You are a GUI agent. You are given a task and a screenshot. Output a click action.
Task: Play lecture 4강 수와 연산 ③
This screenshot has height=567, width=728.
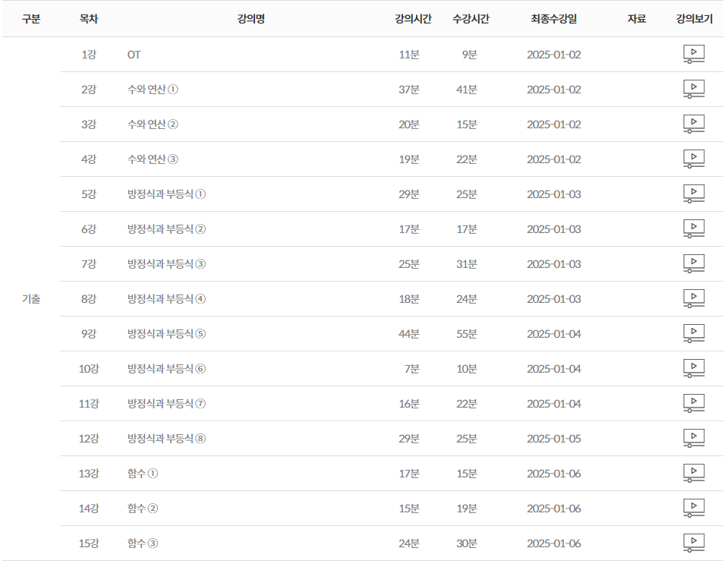pos(694,159)
